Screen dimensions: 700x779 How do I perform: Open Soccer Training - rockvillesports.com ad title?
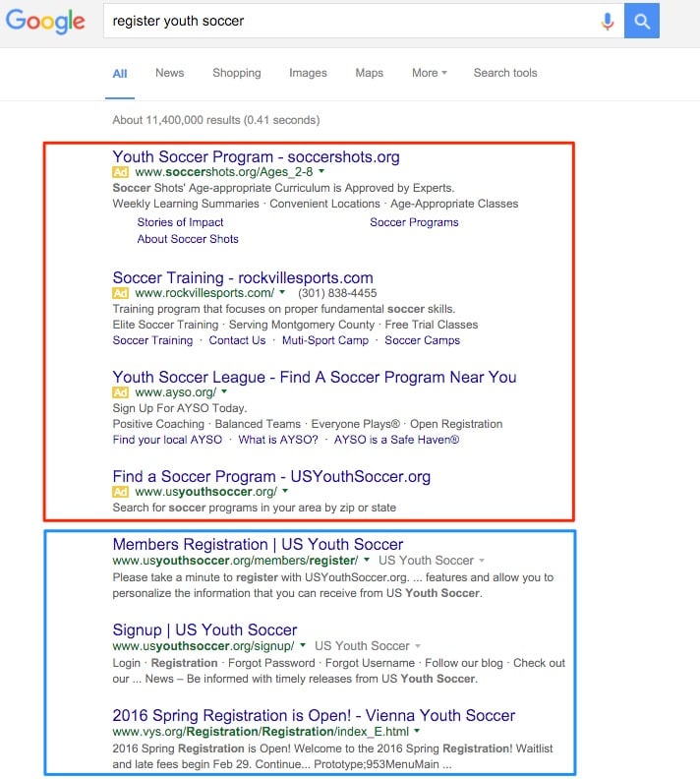pyautogui.click(x=243, y=277)
